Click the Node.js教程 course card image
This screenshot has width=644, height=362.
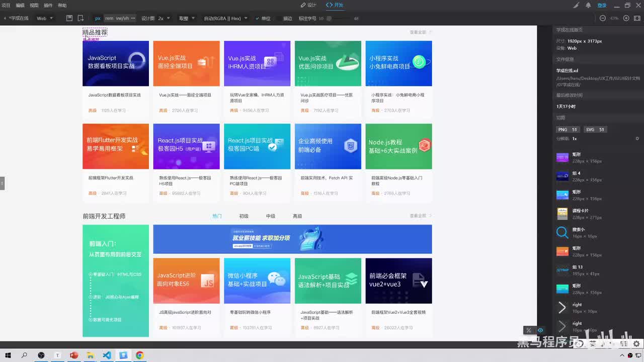[398, 146]
